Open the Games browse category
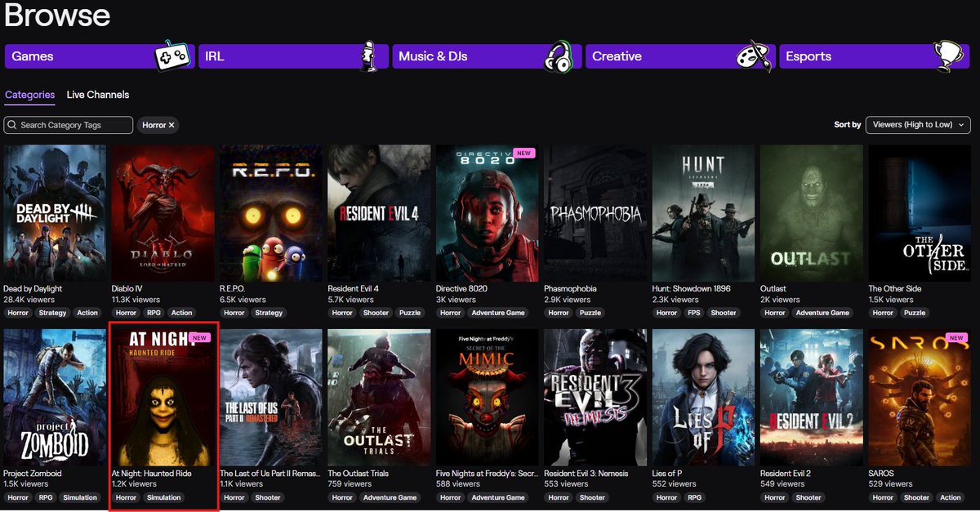The height and width of the screenshot is (512, 980). pos(100,56)
